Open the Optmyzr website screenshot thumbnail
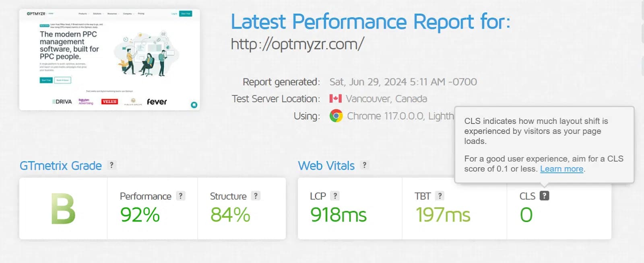644x263 pixels. point(109,60)
